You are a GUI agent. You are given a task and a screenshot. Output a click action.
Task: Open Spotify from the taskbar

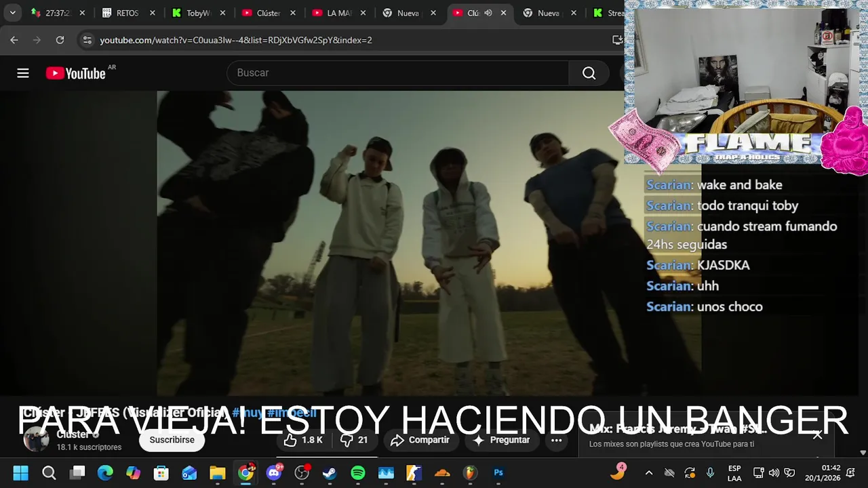358,473
